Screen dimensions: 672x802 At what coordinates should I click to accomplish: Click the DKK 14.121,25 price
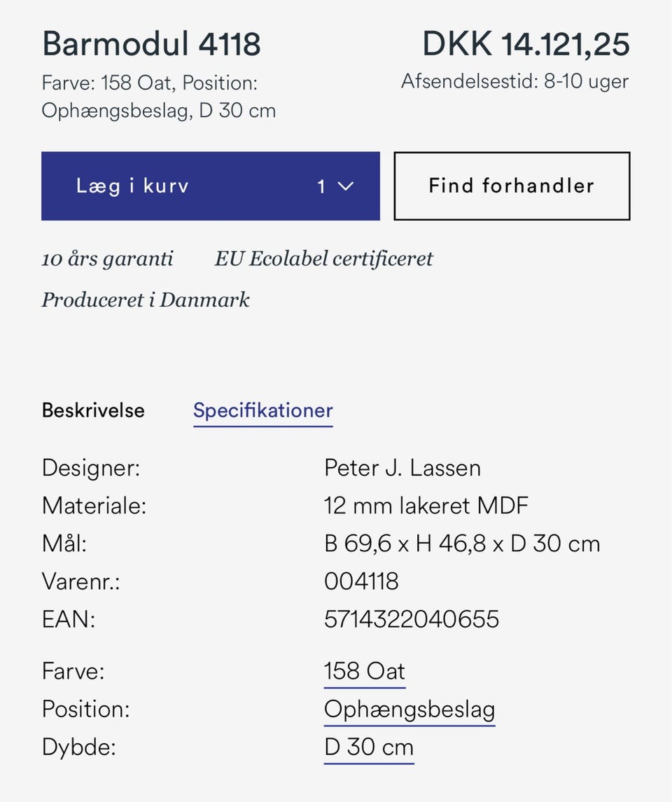coord(526,45)
